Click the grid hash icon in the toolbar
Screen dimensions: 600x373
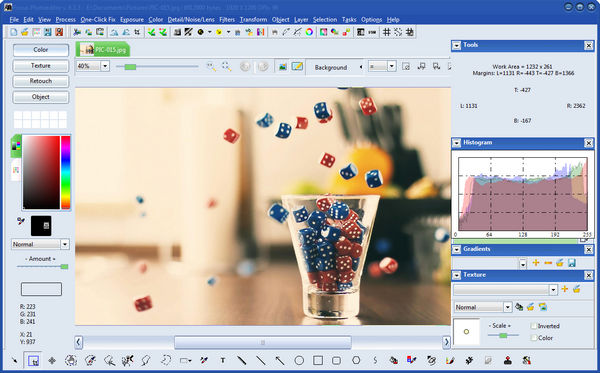[386, 32]
